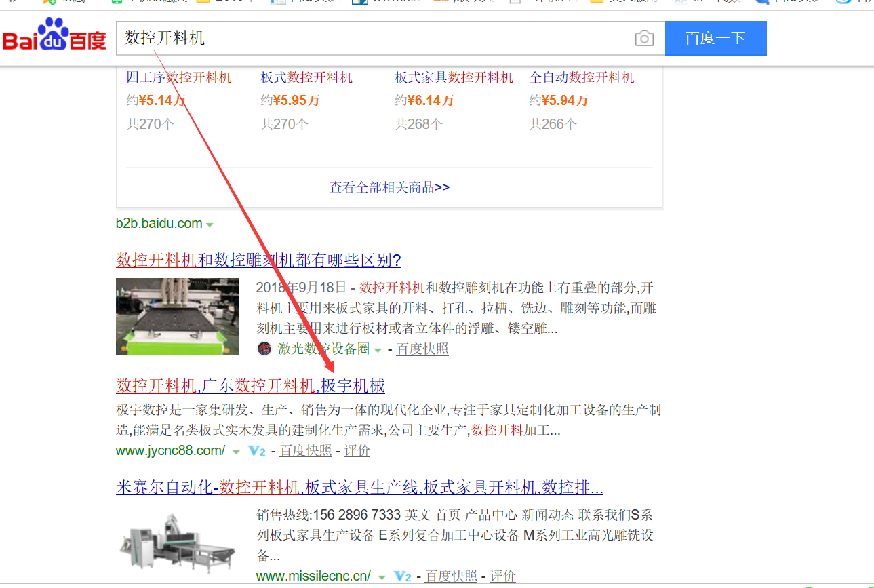The width and height of the screenshot is (874, 588).
Task: Click price text 约¥6.14万
Action: coord(424,100)
